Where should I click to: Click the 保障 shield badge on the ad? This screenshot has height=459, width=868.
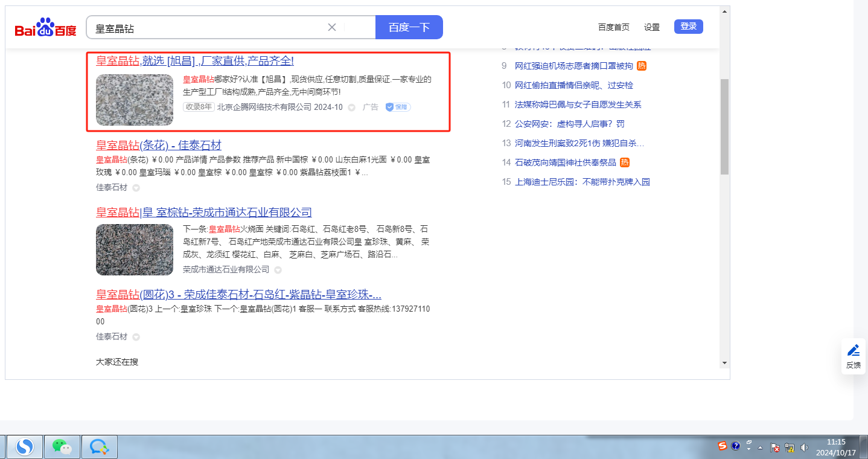point(398,107)
